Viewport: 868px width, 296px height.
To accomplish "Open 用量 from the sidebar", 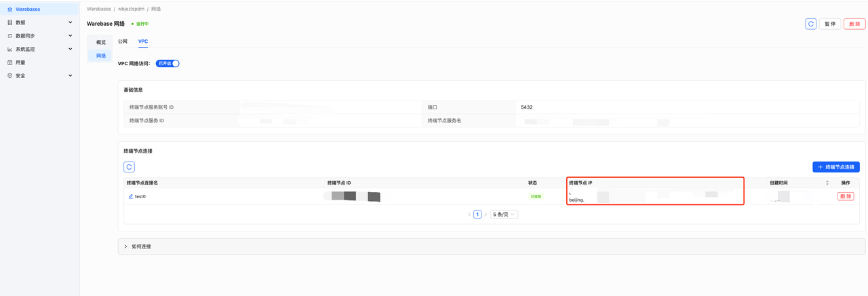I will click(20, 62).
